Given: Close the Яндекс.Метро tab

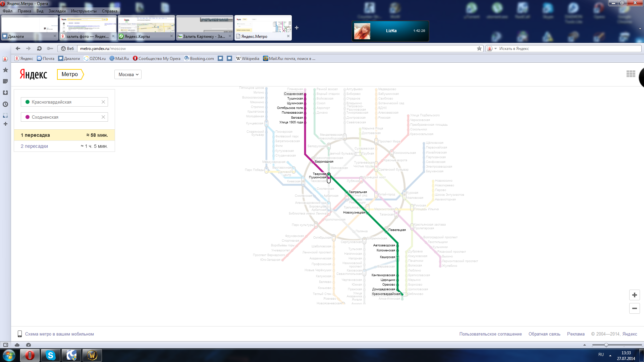Looking at the screenshot, I should (288, 36).
